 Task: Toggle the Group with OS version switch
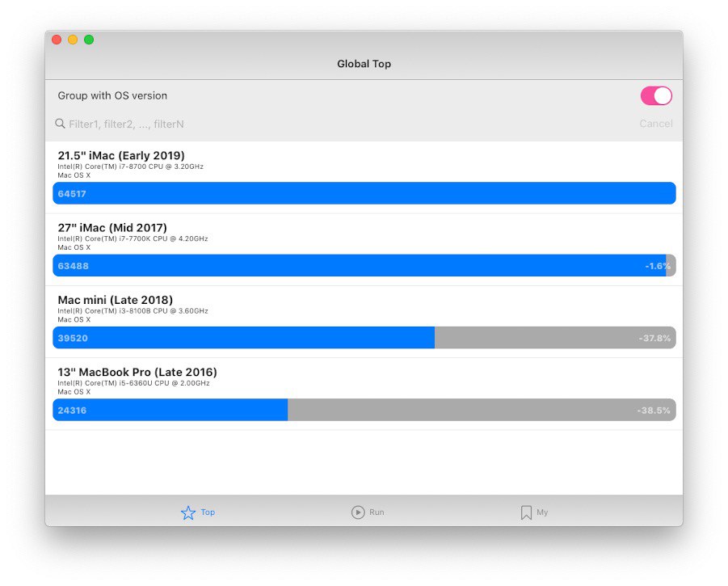coord(656,95)
